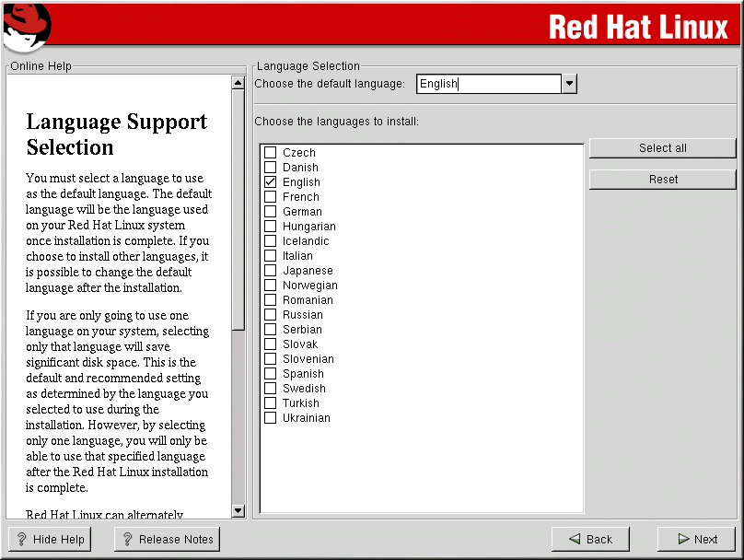Click inside the default language text field
This screenshot has height=560, width=744.
point(488,84)
